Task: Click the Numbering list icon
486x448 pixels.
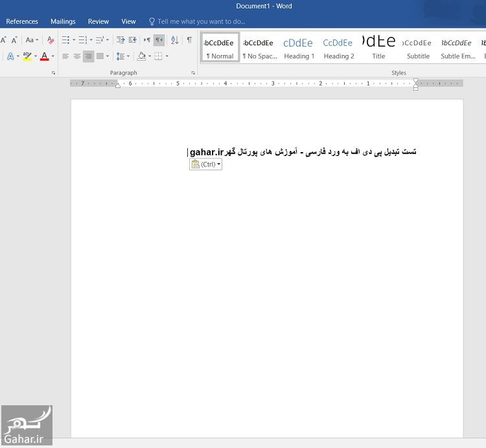Action: 82,40
